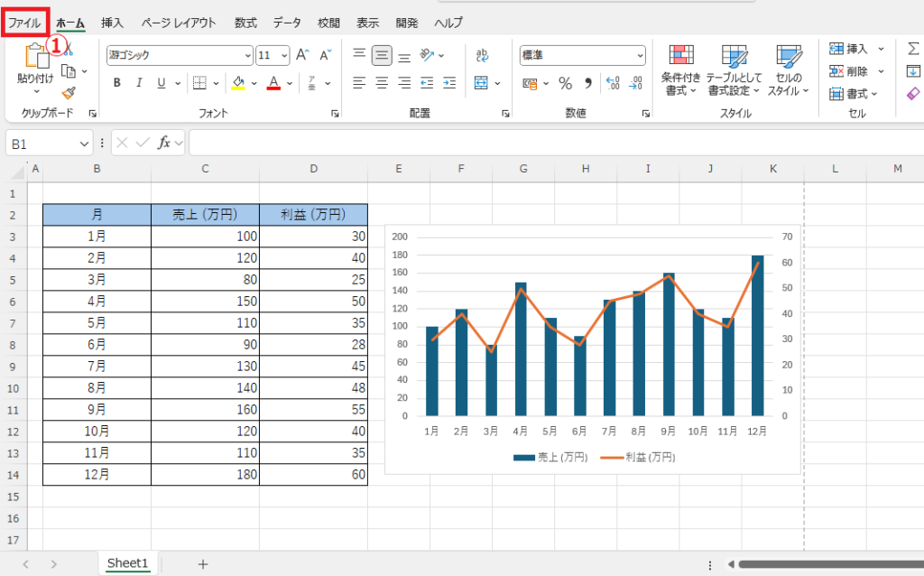924x576 pixels.
Task: Click the comma style icon
Action: (587, 83)
